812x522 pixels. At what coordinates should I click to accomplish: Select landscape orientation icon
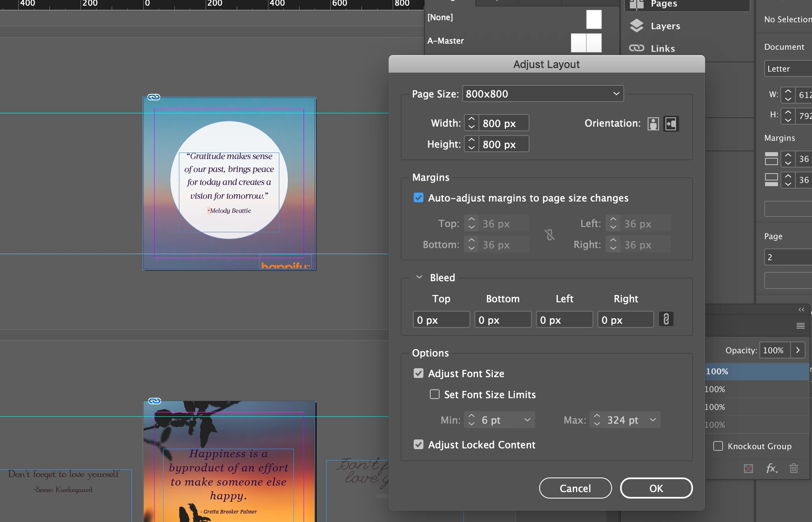tap(671, 124)
